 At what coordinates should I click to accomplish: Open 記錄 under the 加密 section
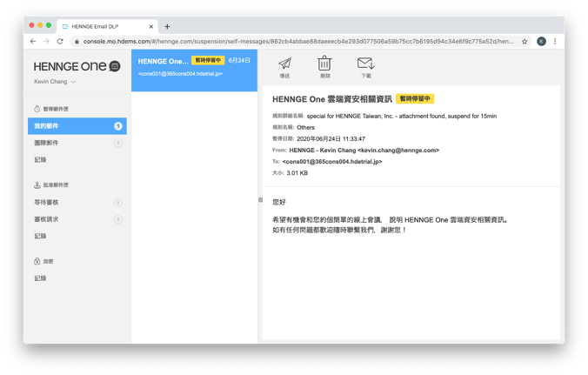(x=41, y=278)
